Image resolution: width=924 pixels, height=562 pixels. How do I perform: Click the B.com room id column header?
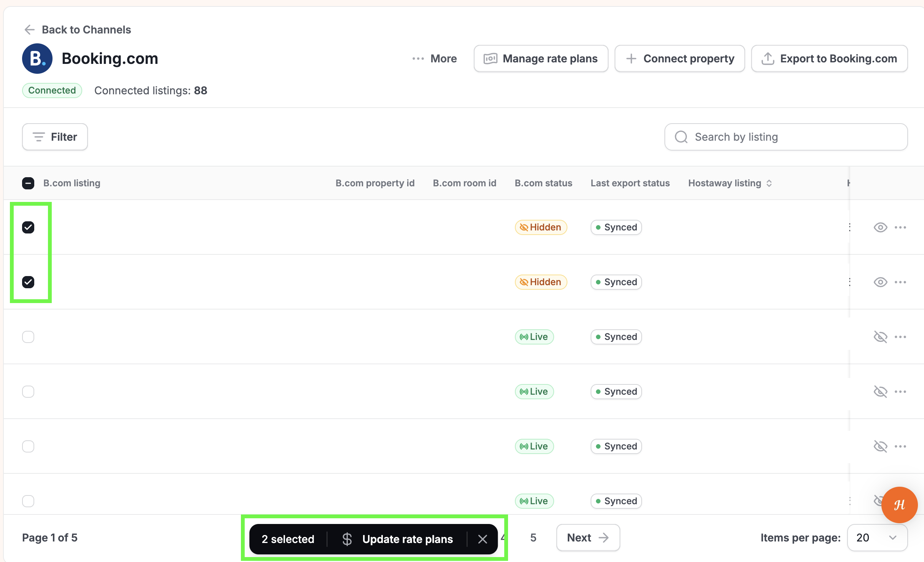click(x=465, y=183)
